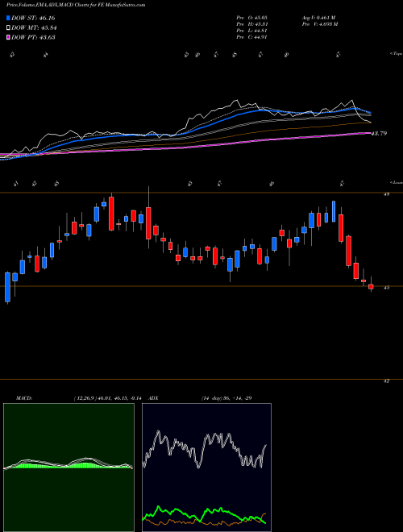Click the chart title mentioning MunafaSutra.com
403x532 pixels.
tap(76, 5)
